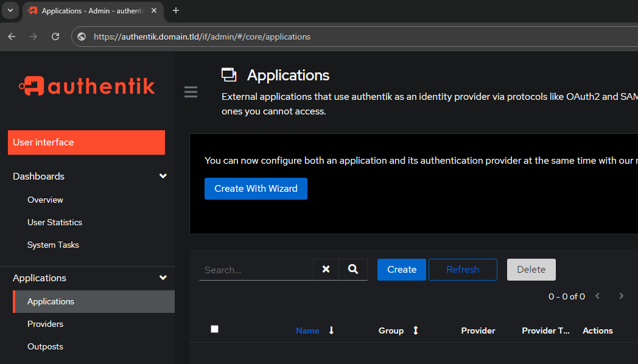Screen dimensions: 638x364
Task: Sort by Group column arrows
Action: 415,331
